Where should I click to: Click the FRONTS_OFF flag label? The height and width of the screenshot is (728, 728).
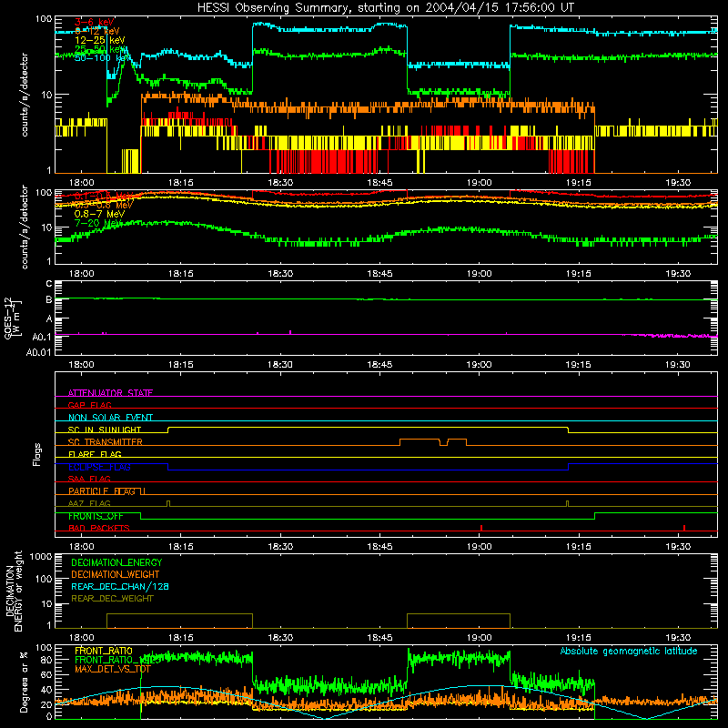pos(96,516)
